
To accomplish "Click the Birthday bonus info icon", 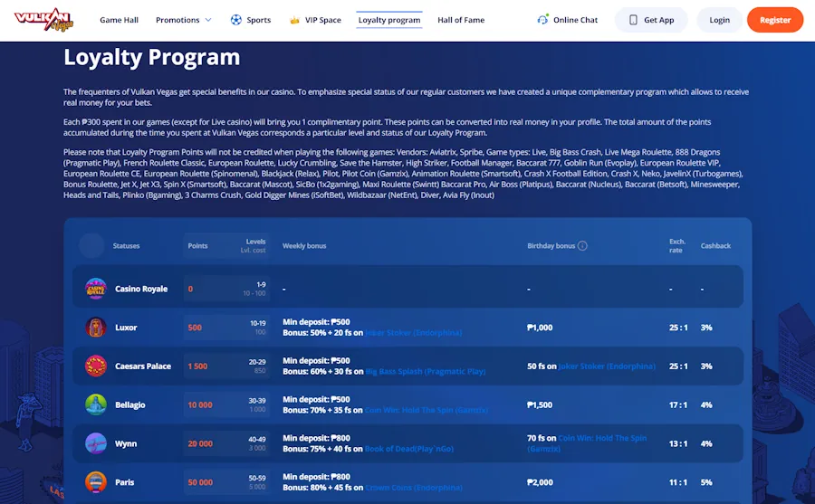I will (x=582, y=246).
